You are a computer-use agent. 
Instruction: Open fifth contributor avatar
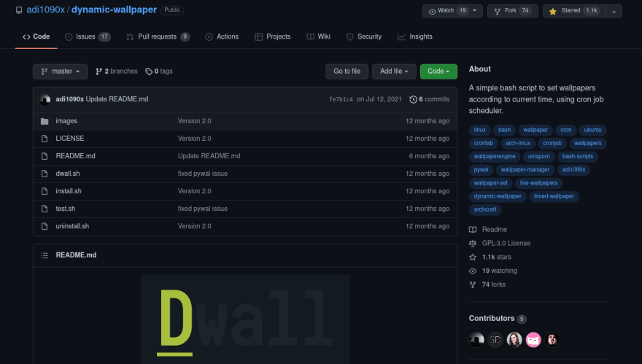552,339
